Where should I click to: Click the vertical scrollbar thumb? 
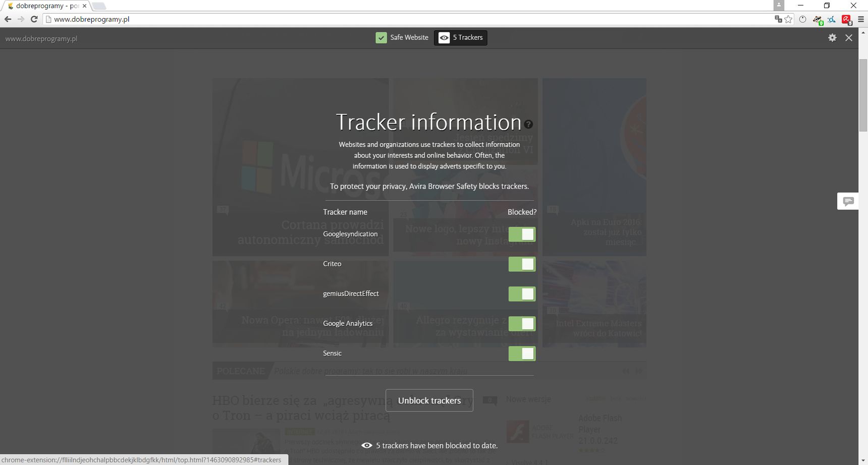(863, 95)
